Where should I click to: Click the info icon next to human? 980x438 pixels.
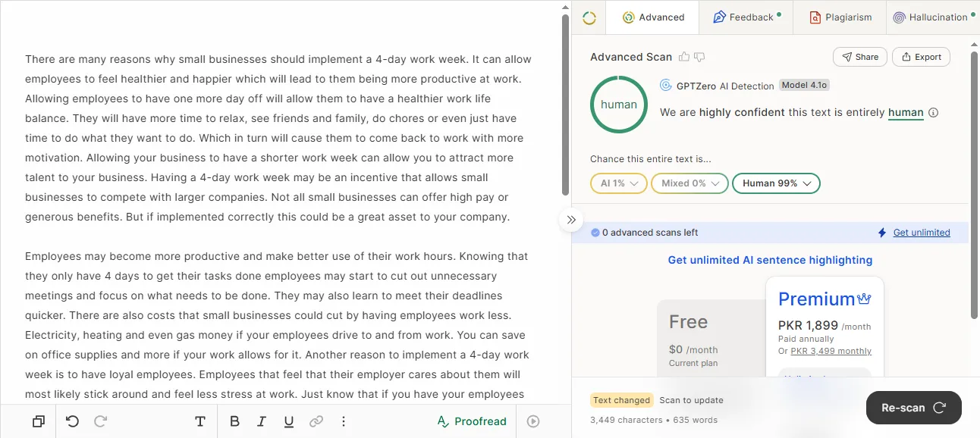click(x=934, y=113)
